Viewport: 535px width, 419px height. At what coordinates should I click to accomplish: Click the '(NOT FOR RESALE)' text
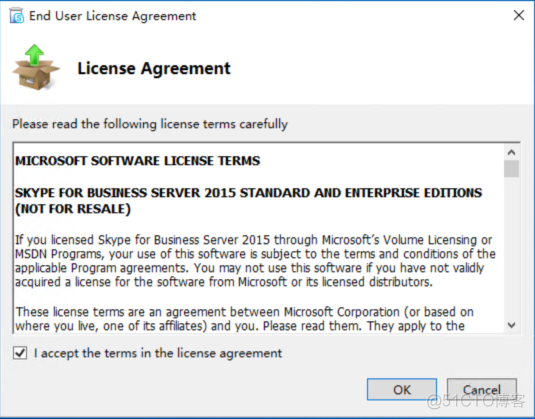(73, 209)
